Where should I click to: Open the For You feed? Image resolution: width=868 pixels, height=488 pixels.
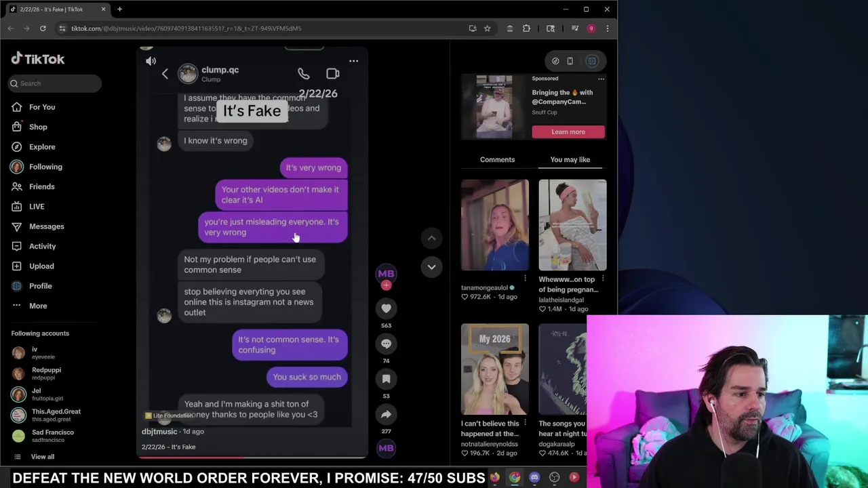(x=42, y=107)
